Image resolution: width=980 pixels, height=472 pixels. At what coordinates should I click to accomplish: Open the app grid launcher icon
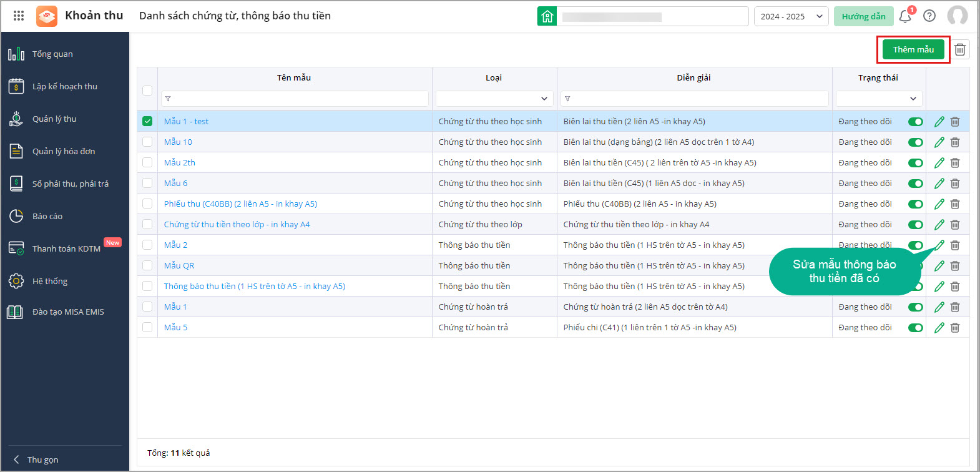click(x=19, y=16)
